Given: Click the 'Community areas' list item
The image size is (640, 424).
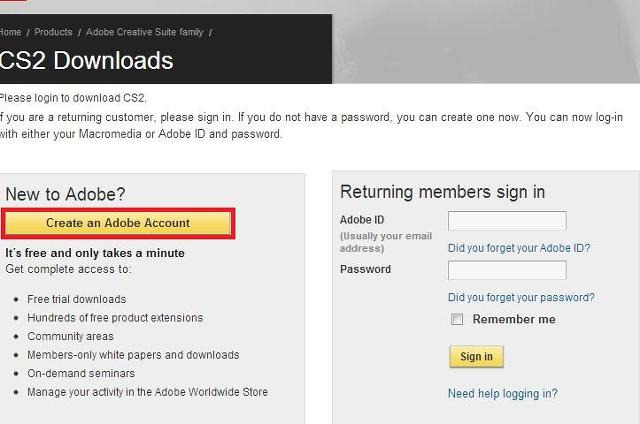Looking at the screenshot, I should pyautogui.click(x=70, y=336).
